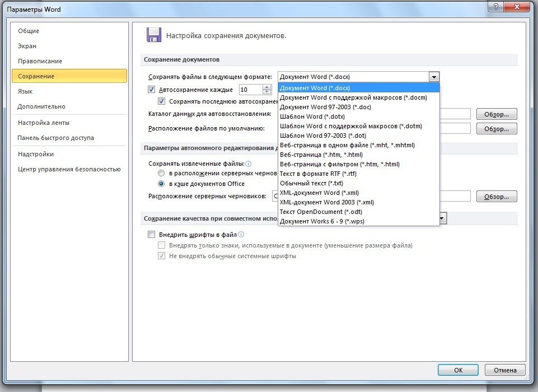Open the 'Настройка ленты' category
The image size is (538, 392).
coord(69,123)
